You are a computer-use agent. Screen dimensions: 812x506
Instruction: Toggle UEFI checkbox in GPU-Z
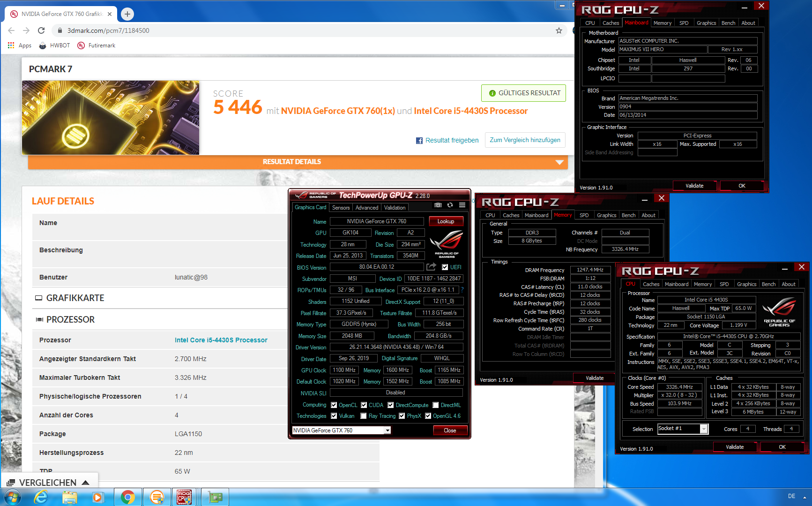[445, 267]
